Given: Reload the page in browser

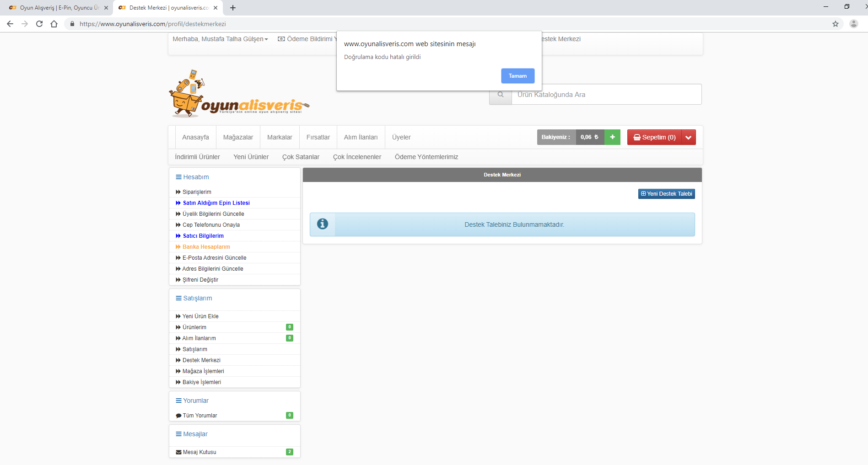Looking at the screenshot, I should pyautogui.click(x=39, y=24).
